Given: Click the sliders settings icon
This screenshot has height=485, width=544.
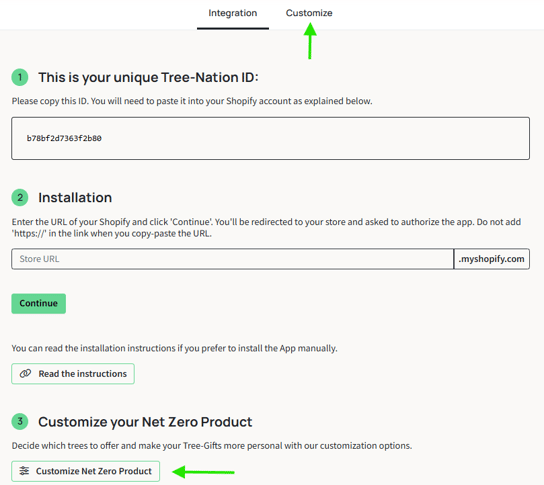Looking at the screenshot, I should [24, 471].
